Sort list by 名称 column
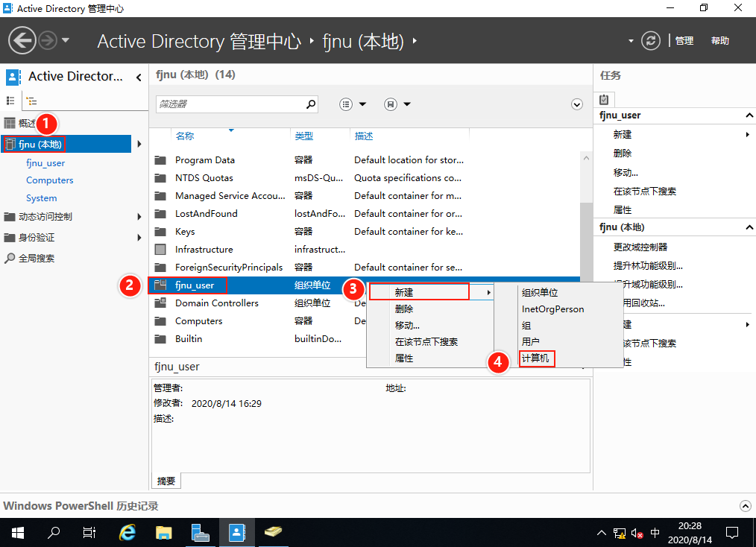 click(x=185, y=136)
